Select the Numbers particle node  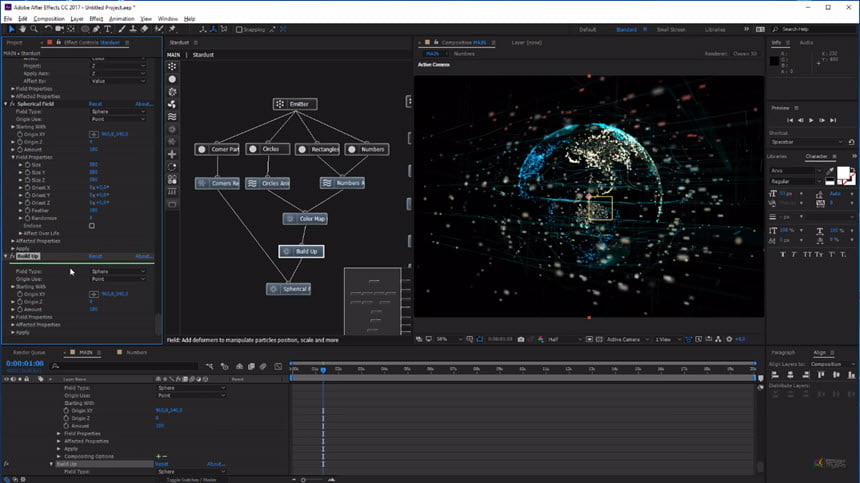pyautogui.click(x=367, y=149)
